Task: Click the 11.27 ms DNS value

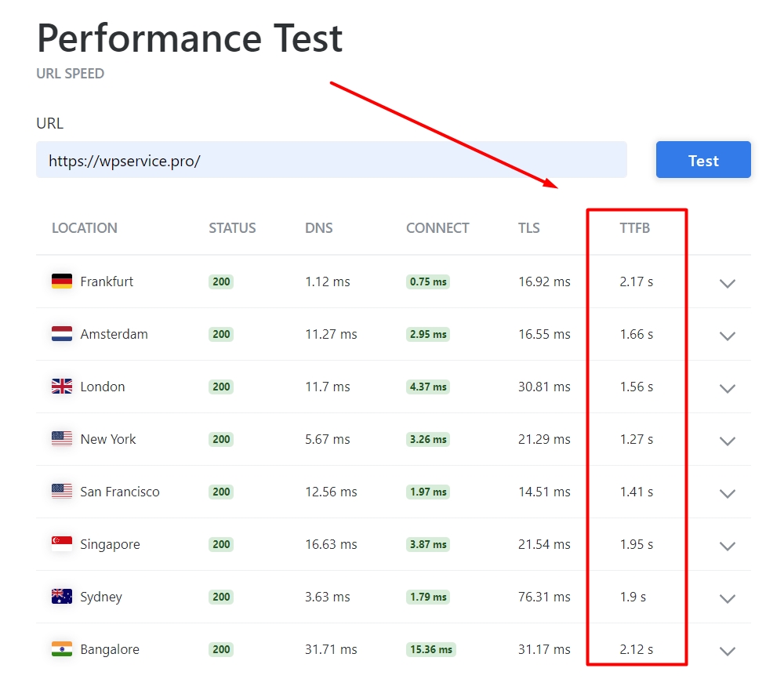Action: tap(331, 334)
